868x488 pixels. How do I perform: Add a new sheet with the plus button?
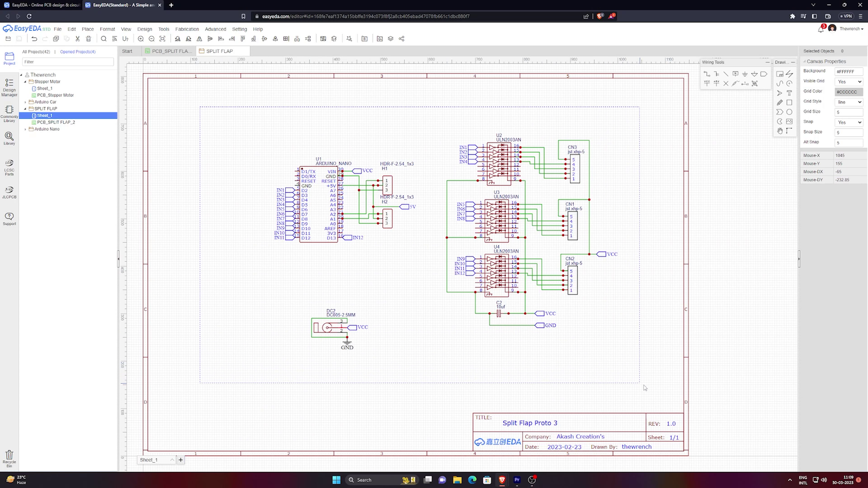[x=180, y=460]
